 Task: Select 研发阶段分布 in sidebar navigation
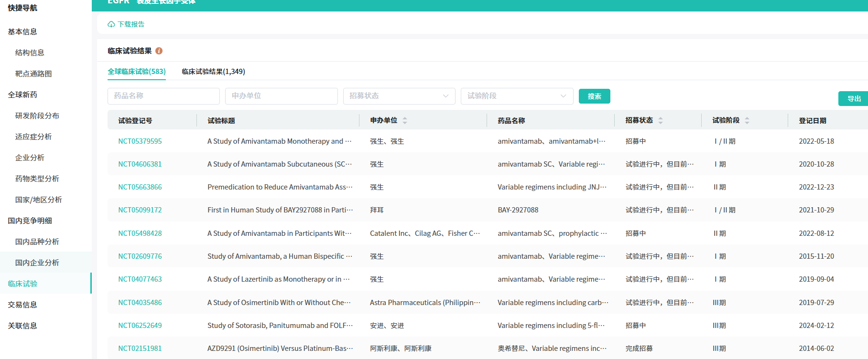click(37, 116)
